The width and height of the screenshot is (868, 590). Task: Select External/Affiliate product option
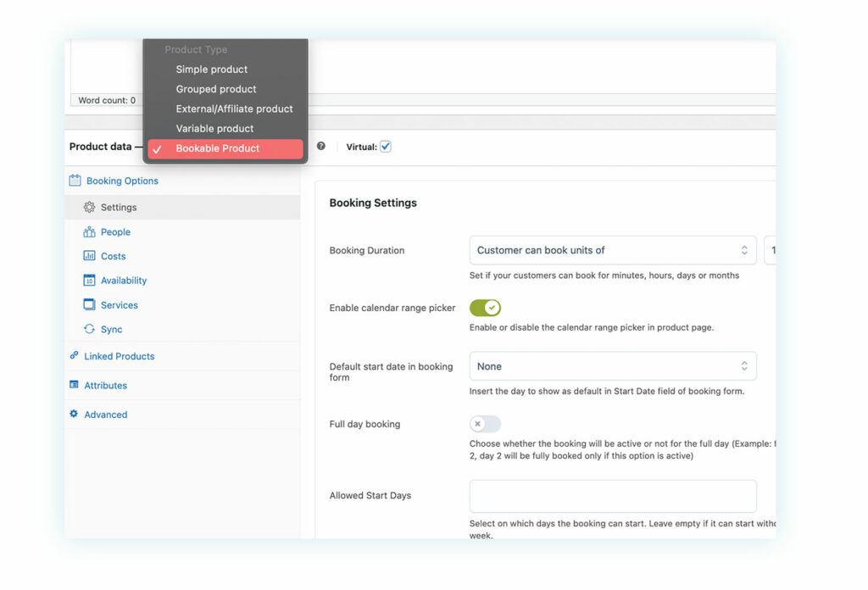coord(234,109)
